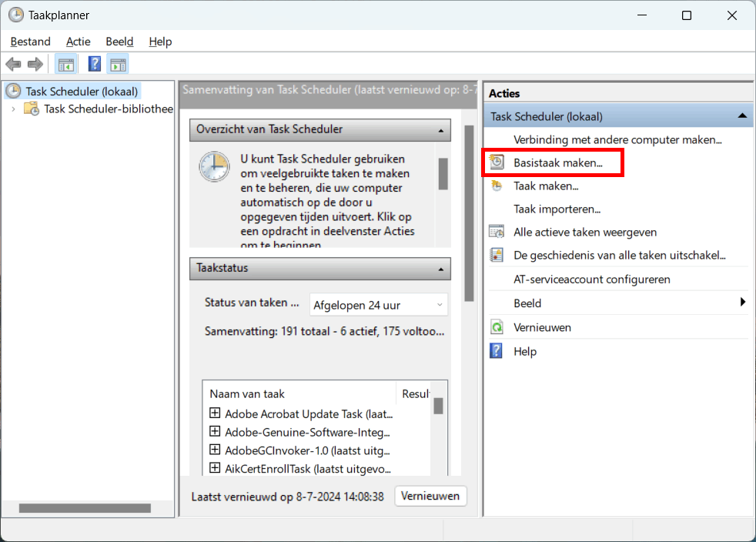
Task: Click the Taak maken icon
Action: coord(497,186)
